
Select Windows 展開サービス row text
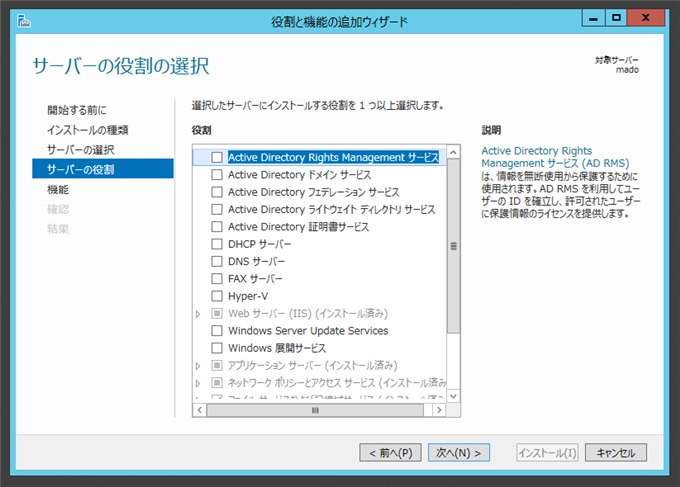click(277, 348)
